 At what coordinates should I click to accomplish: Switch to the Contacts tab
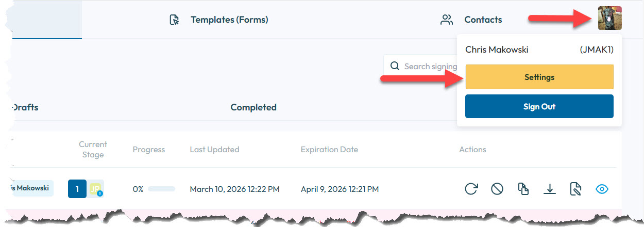tap(483, 20)
